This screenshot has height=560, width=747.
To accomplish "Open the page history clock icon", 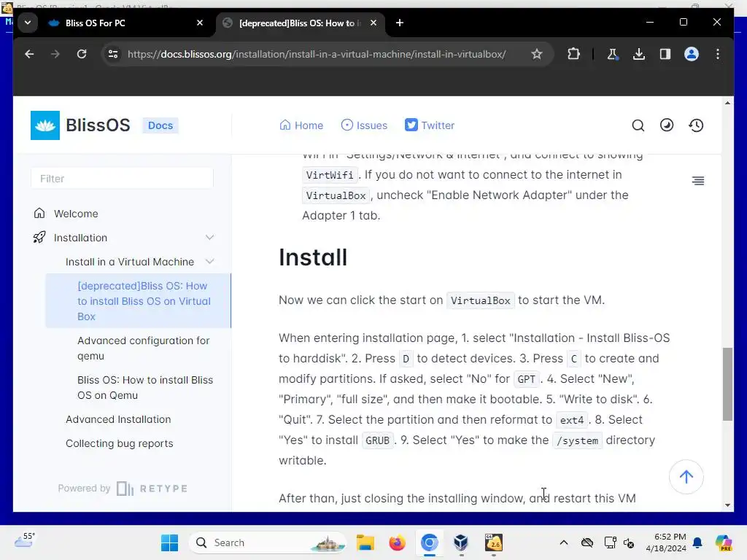I will coord(696,125).
